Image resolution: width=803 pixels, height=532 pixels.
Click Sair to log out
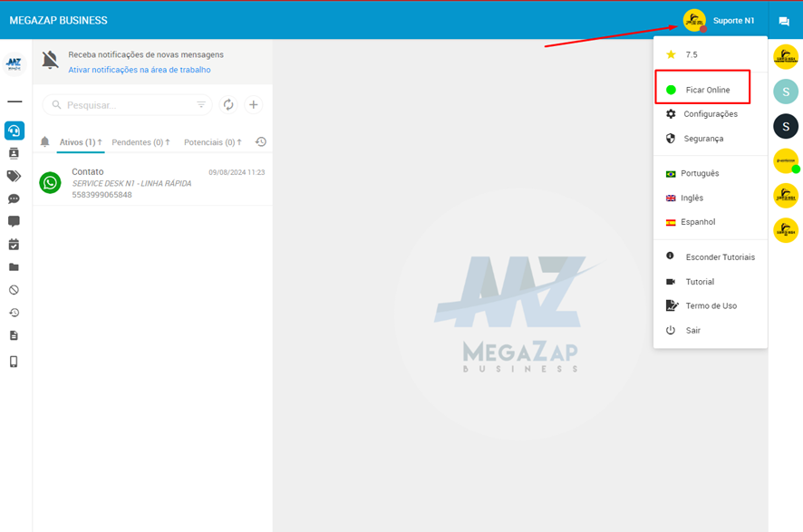click(692, 331)
